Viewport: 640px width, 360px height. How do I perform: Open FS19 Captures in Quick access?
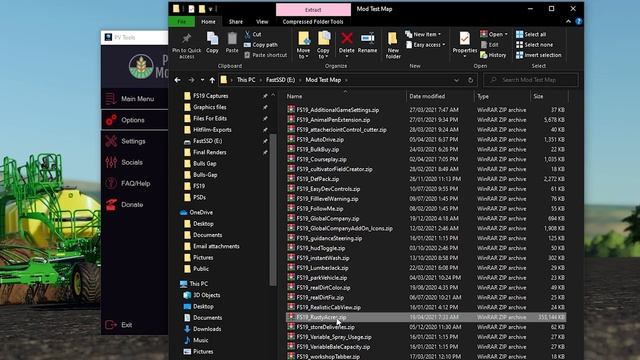click(x=211, y=96)
